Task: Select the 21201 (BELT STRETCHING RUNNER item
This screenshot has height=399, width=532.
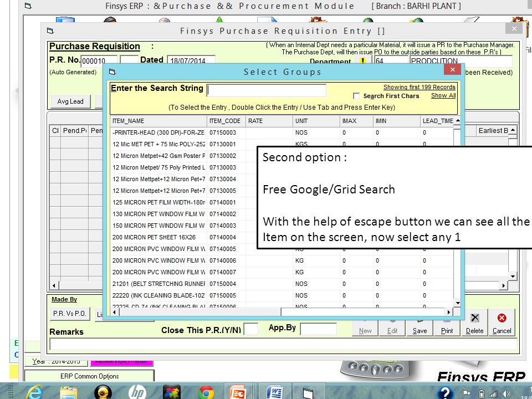Action: click(158, 284)
